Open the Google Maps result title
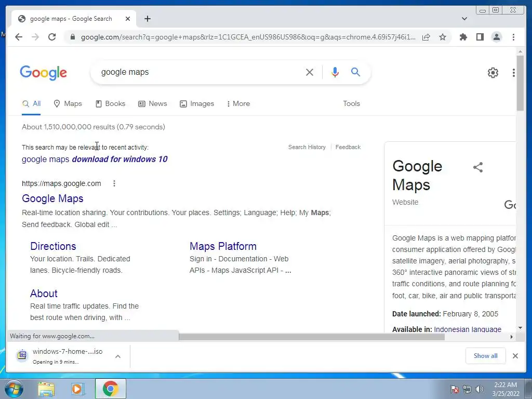The width and height of the screenshot is (532, 399). click(x=52, y=198)
